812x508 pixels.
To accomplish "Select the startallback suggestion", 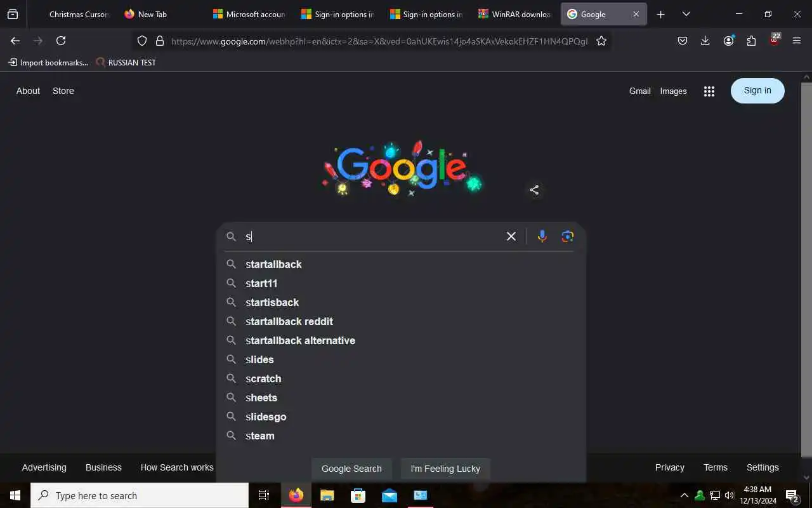I will pos(401,264).
